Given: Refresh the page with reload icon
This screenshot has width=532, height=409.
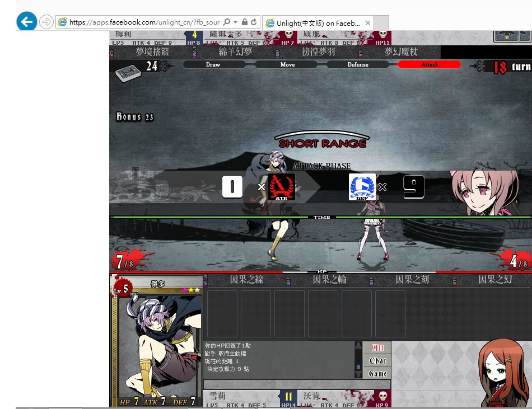Looking at the screenshot, I should pyautogui.click(x=254, y=22).
